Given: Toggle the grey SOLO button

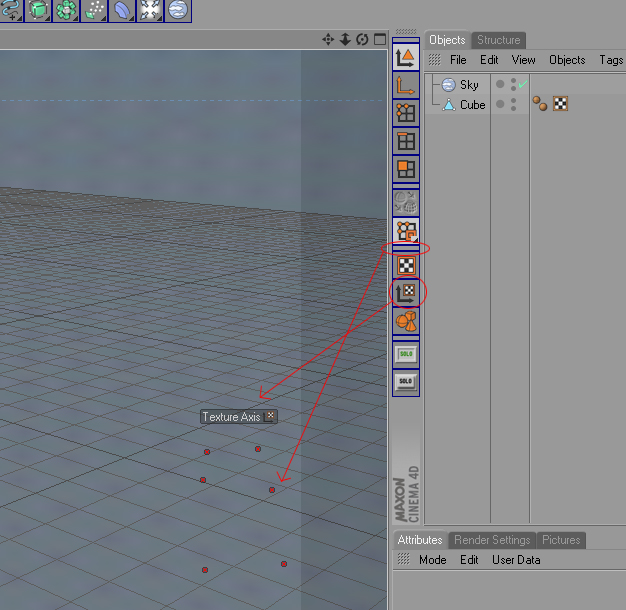Looking at the screenshot, I should (x=406, y=382).
